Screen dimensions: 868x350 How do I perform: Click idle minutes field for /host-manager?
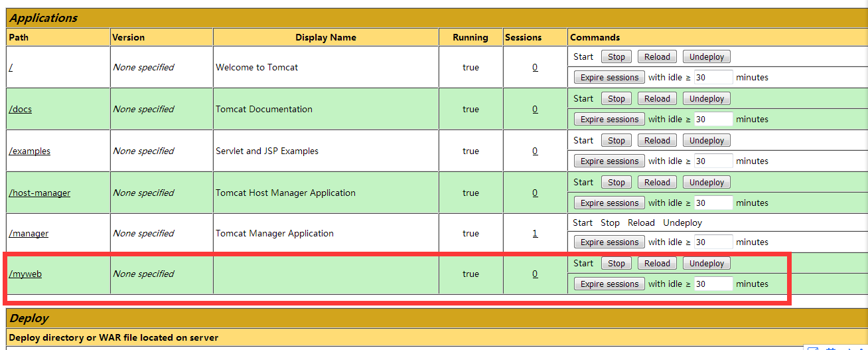tap(713, 203)
